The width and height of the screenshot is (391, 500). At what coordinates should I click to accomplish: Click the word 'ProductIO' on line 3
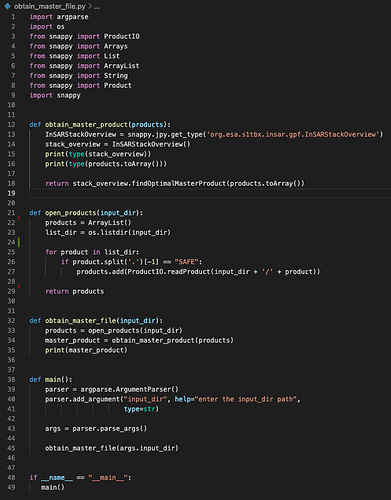tap(122, 36)
